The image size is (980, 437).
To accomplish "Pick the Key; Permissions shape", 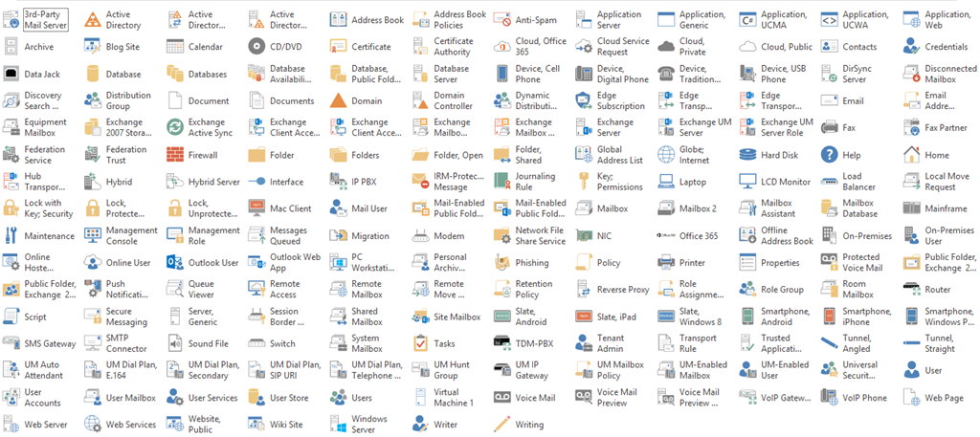I will (x=585, y=182).
